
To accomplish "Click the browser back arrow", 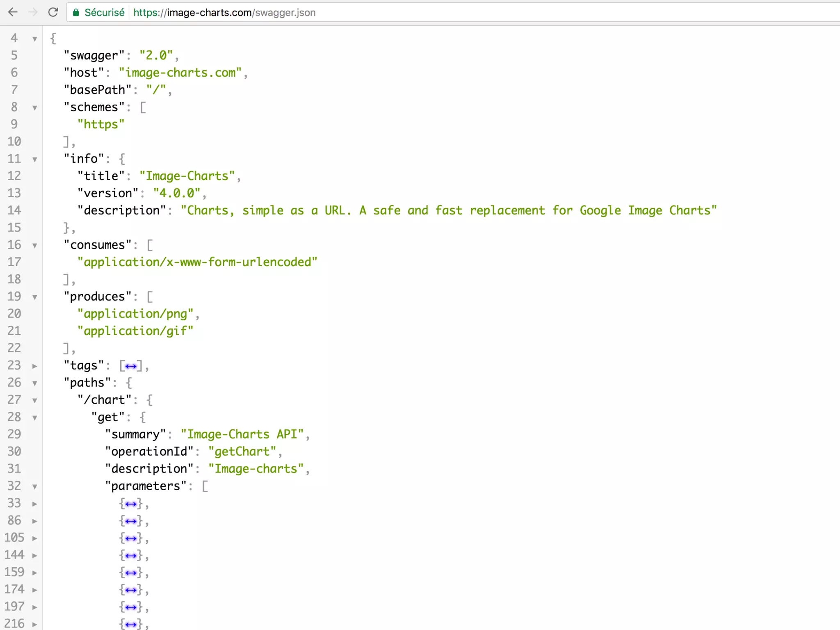I will point(13,12).
